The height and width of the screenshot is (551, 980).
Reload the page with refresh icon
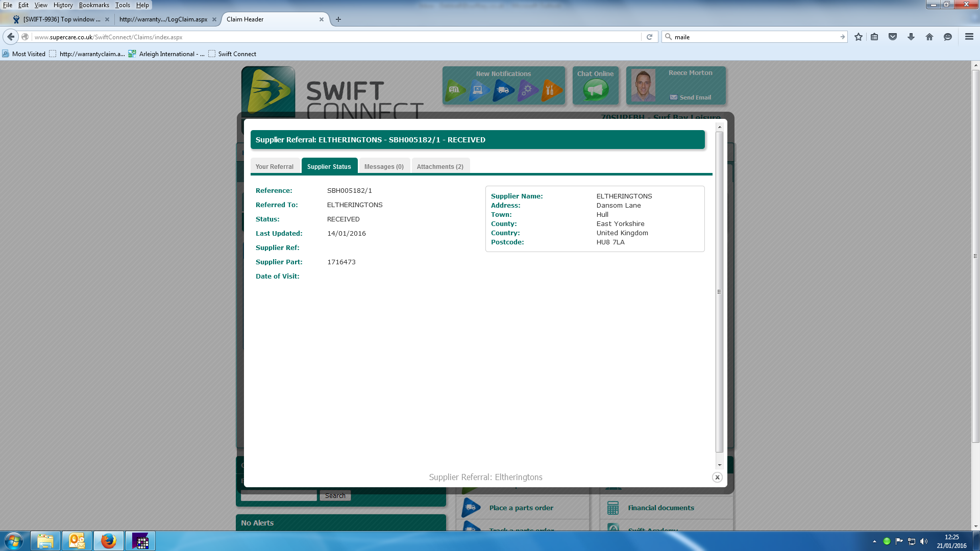649,37
